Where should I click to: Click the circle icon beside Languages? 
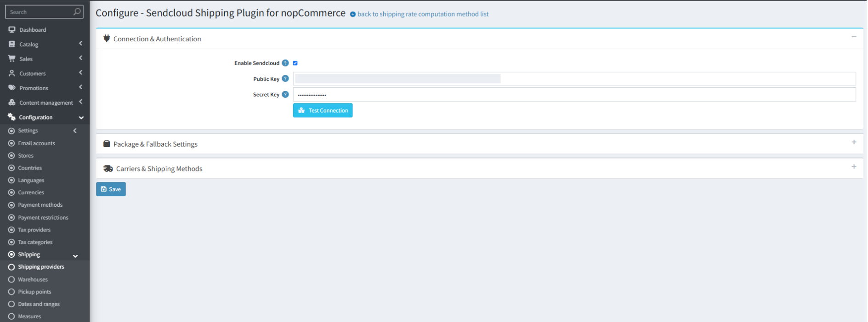tap(11, 180)
